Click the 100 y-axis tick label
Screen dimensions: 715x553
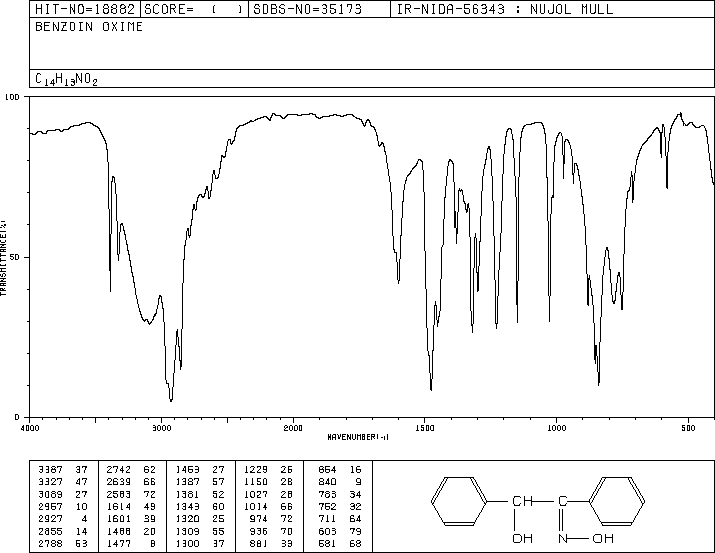click(x=12, y=97)
